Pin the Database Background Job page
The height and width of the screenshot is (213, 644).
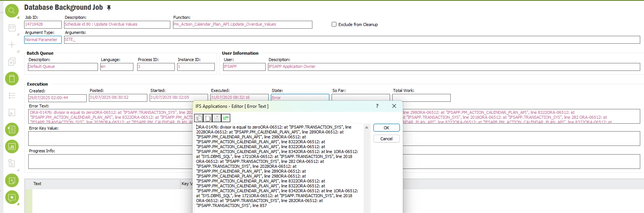tap(109, 8)
